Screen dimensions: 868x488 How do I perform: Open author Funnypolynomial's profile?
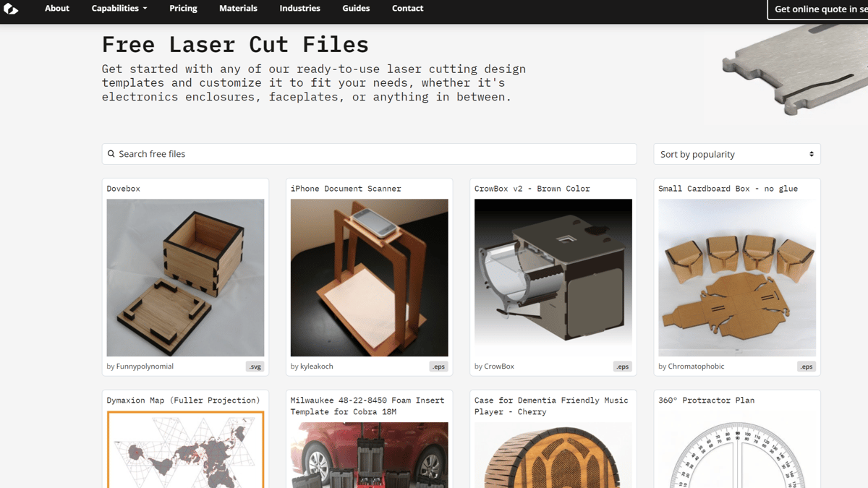pos(145,367)
